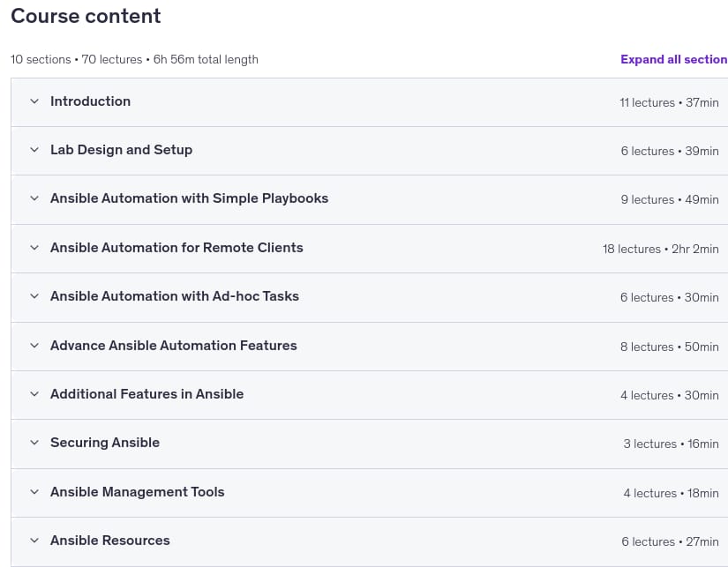Click chevron beside Additional Features in Ansible

click(x=34, y=394)
